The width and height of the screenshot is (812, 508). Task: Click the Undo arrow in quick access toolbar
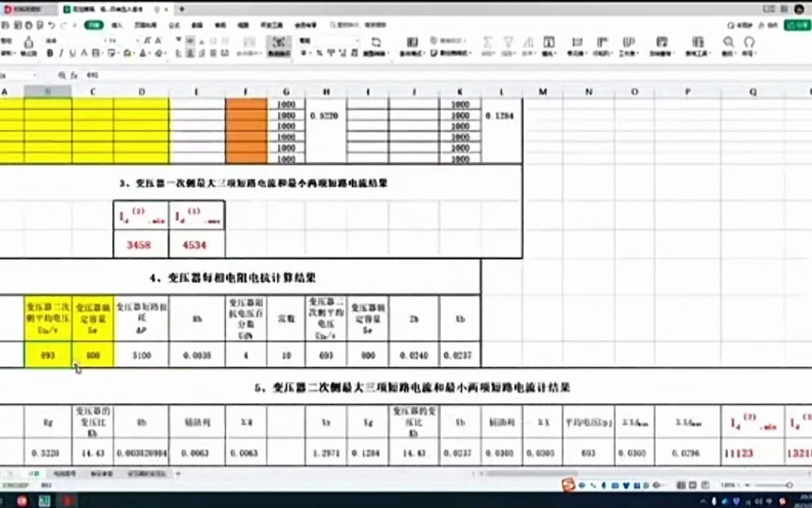(x=52, y=25)
